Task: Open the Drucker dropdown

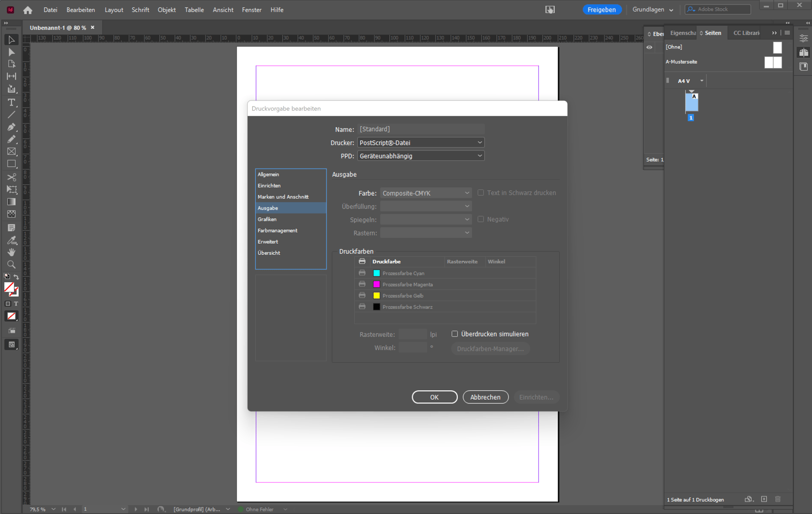Action: 421,143
